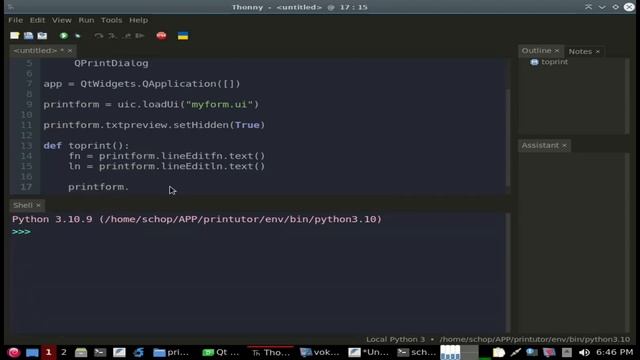Click the Step into toolbar icon
This screenshot has height=360, width=640.
[112, 36]
